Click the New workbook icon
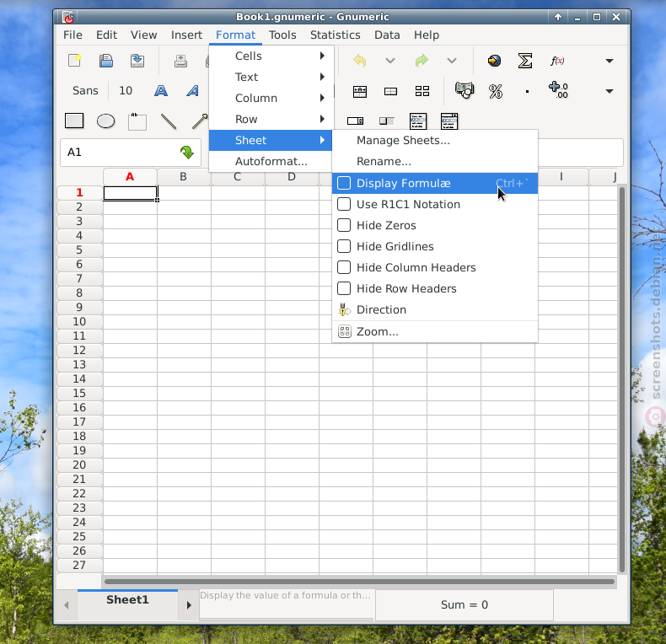Screen dimensions: 666x644 [x=75, y=61]
